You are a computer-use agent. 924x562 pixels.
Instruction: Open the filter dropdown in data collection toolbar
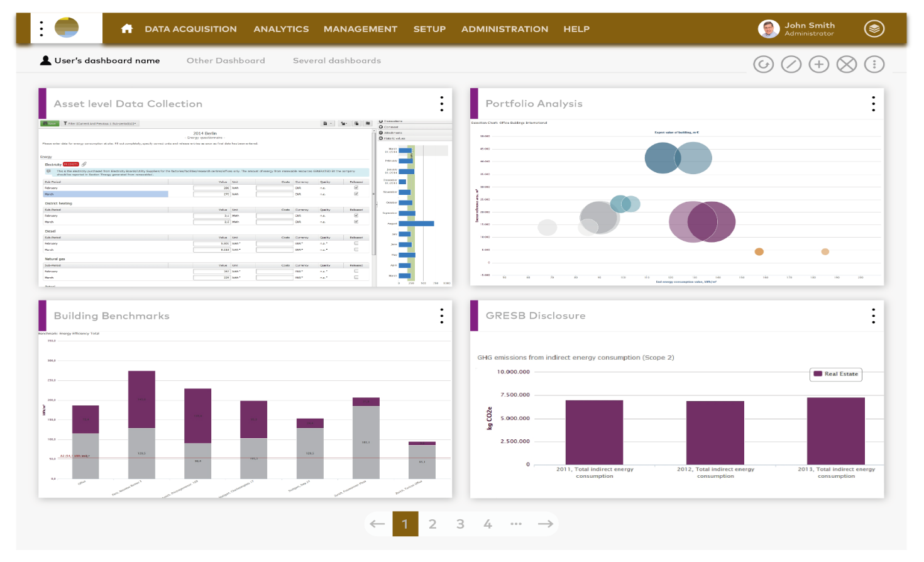(x=100, y=124)
